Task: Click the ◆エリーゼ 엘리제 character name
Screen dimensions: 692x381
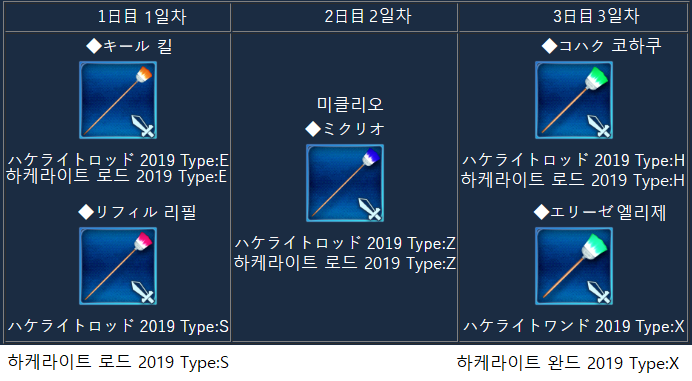Action: pos(600,212)
